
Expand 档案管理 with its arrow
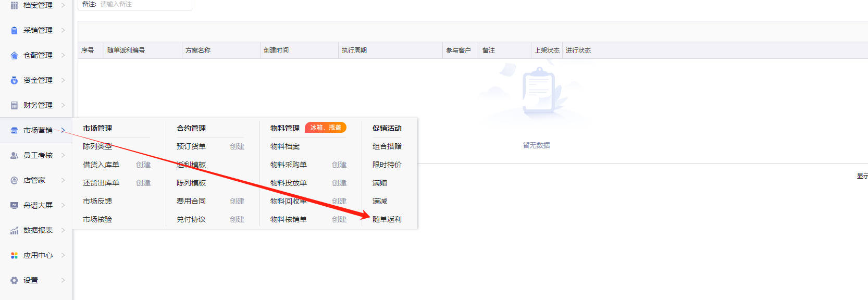click(63, 5)
